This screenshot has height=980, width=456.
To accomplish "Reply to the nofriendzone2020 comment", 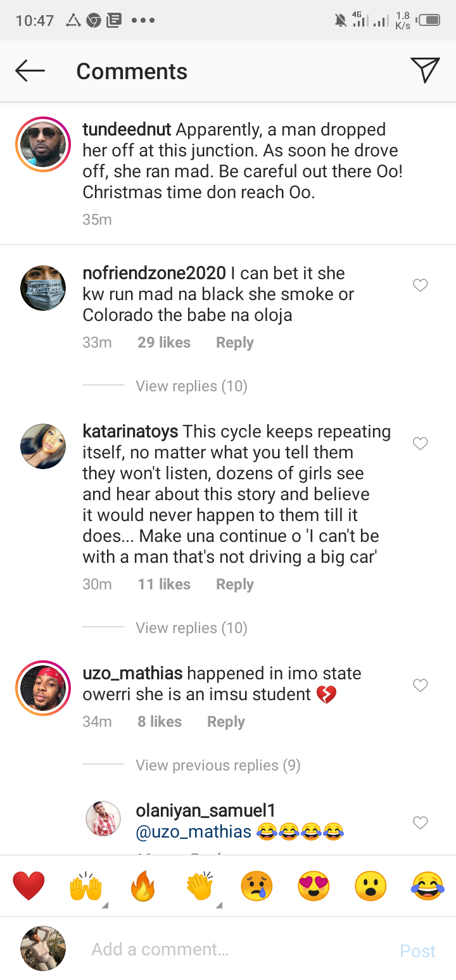I will (x=234, y=342).
